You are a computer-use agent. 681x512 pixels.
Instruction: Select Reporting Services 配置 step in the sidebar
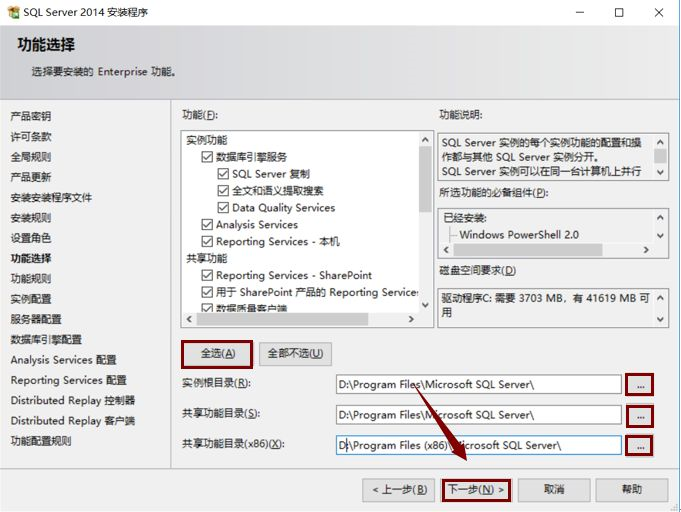click(69, 380)
